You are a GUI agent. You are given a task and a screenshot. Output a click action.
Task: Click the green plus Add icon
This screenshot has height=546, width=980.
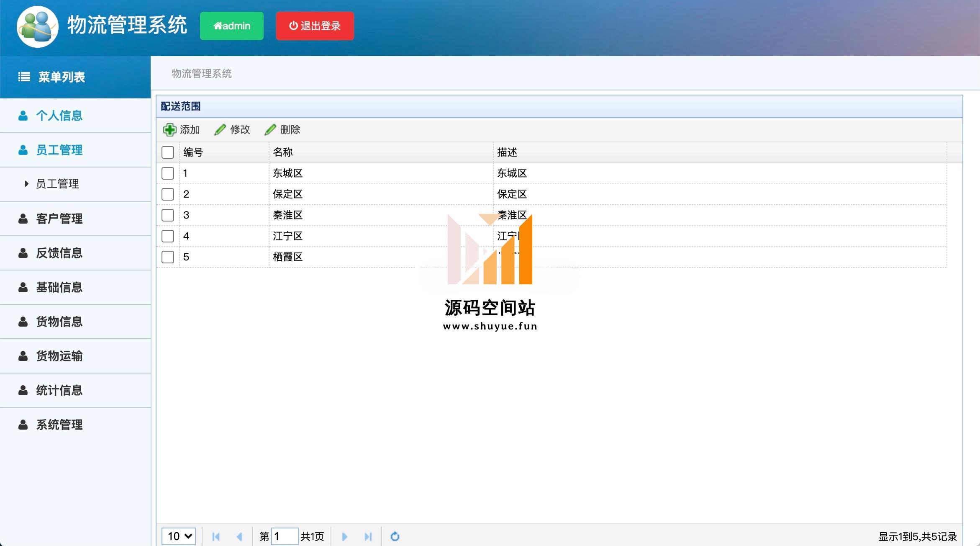pos(169,130)
